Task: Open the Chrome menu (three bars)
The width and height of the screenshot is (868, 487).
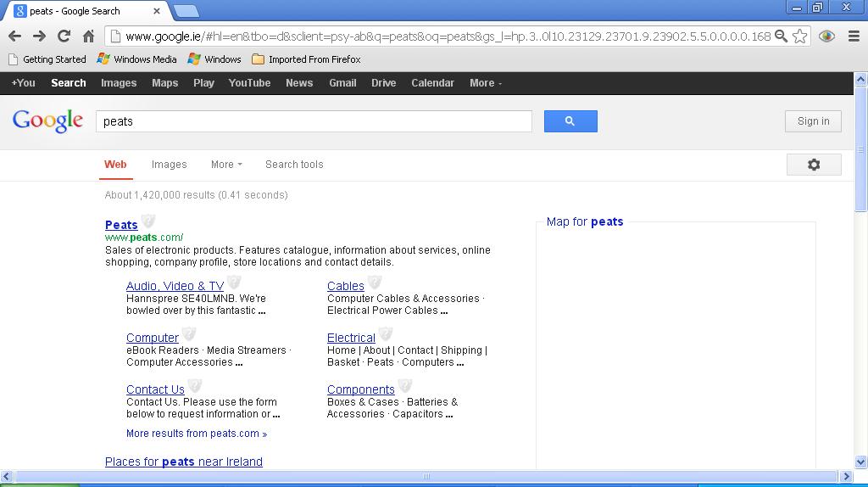Action: pyautogui.click(x=854, y=36)
